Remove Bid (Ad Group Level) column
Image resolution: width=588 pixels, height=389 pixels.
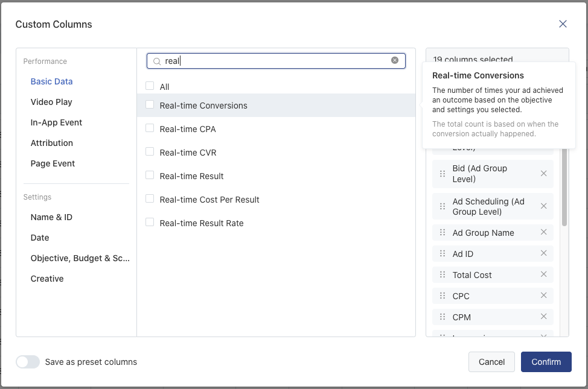click(x=543, y=174)
